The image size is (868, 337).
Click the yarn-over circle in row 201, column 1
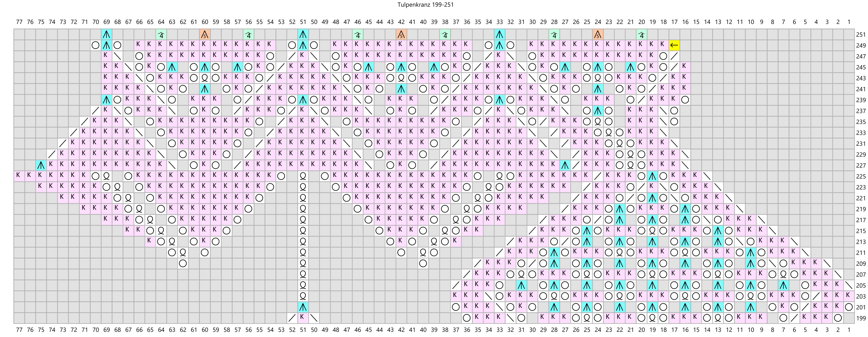pyautogui.click(x=849, y=307)
